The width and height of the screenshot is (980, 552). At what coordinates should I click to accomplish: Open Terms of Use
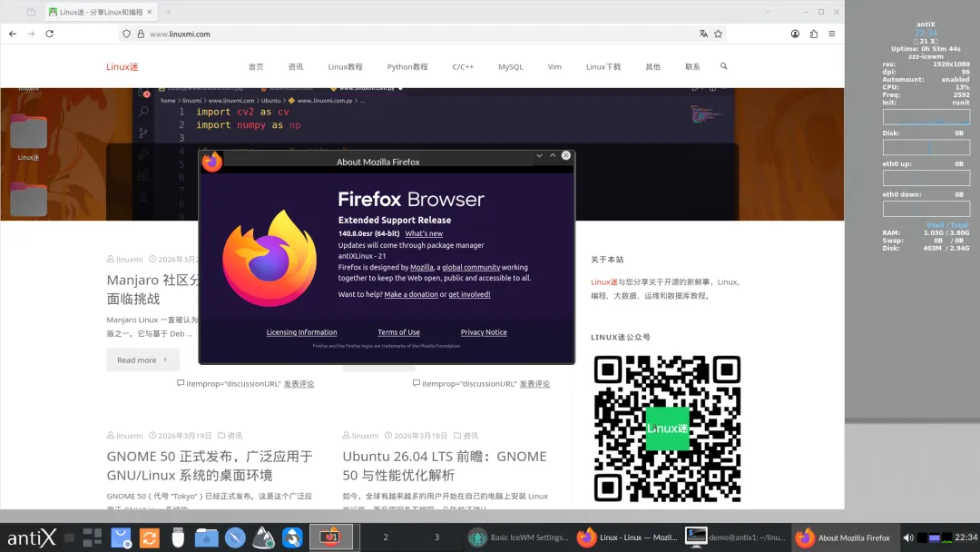(398, 332)
